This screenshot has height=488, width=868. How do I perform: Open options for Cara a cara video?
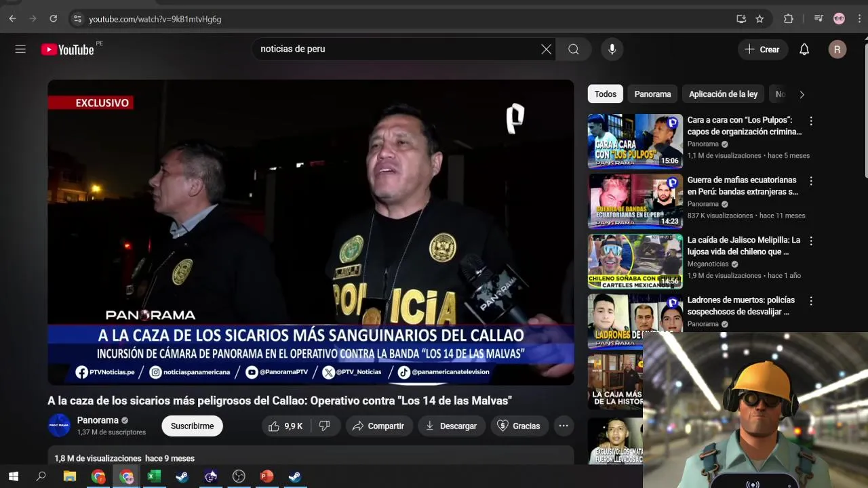point(811,121)
